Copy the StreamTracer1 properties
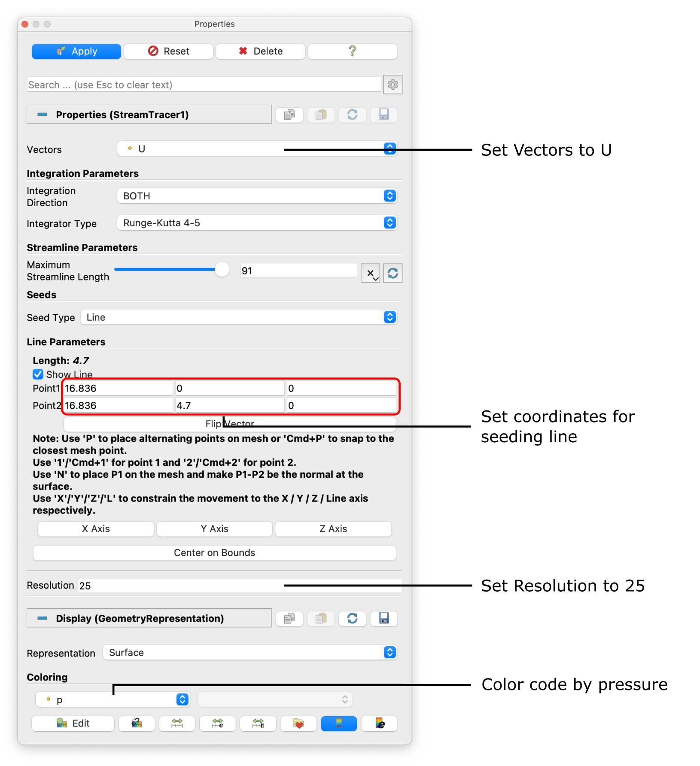 tap(289, 115)
